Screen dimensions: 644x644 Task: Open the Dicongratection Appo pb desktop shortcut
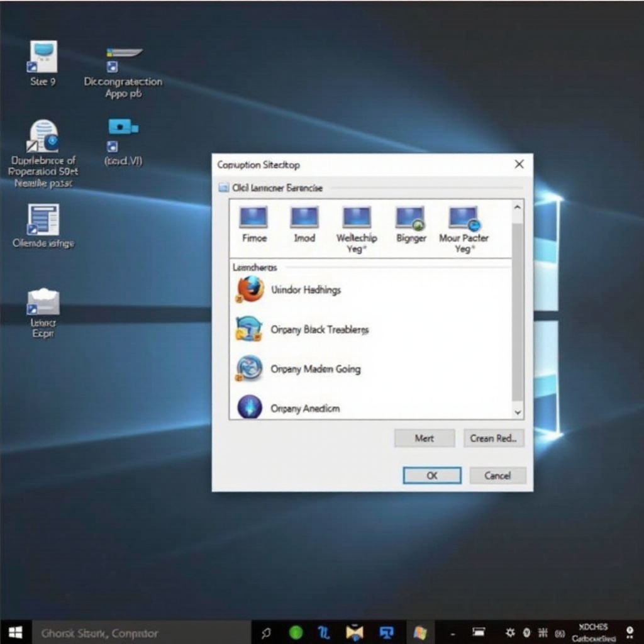[123, 72]
